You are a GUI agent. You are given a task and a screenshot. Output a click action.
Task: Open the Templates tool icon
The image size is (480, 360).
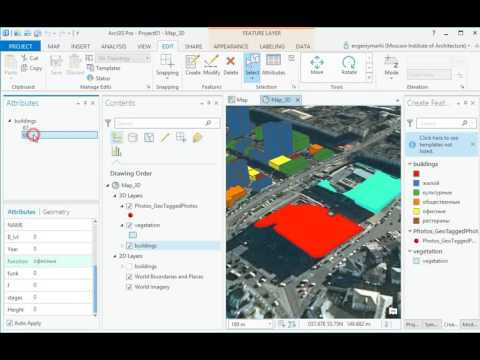[90, 68]
